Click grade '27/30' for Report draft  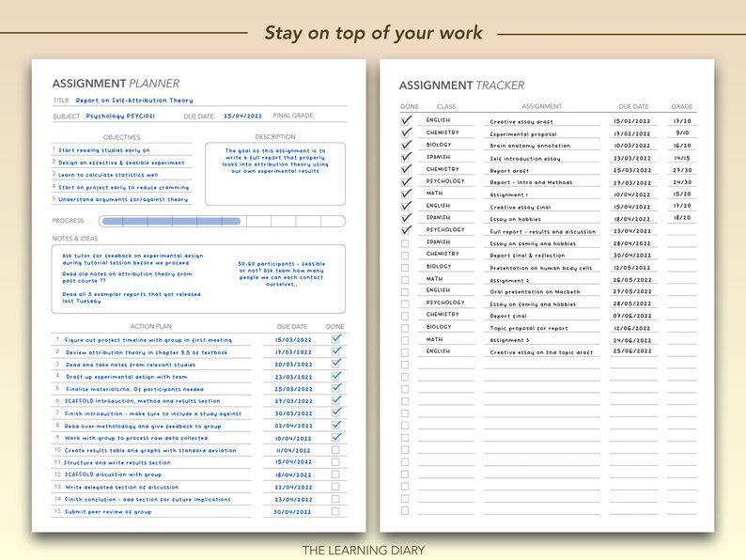[682, 170]
